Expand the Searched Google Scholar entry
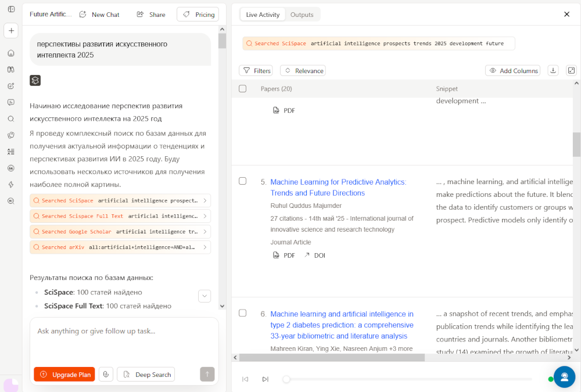The image size is (581, 392). click(120, 232)
